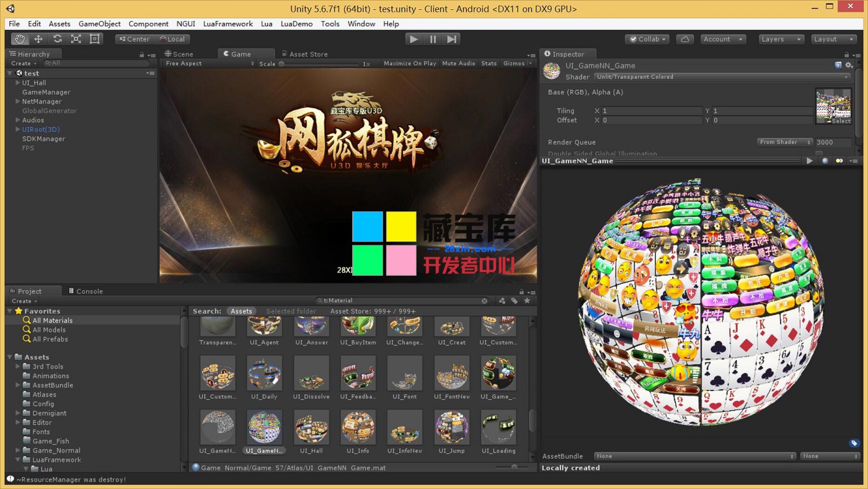Expand UIRoot(3D) in Hierarchy
The width and height of the screenshot is (868, 489).
(x=17, y=129)
